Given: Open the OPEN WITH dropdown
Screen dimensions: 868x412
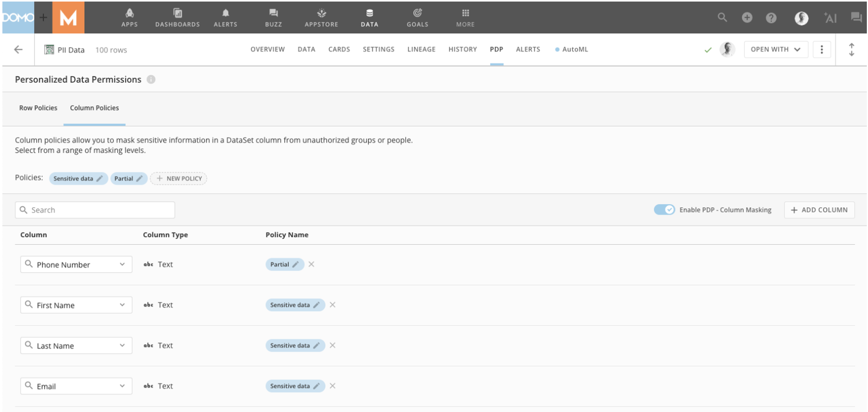Looking at the screenshot, I should (x=776, y=49).
